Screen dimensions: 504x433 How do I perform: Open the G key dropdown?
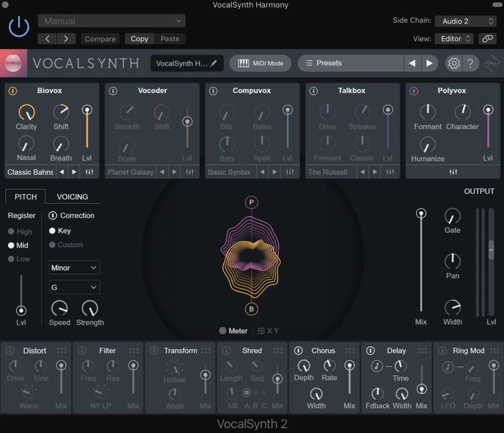[74, 287]
